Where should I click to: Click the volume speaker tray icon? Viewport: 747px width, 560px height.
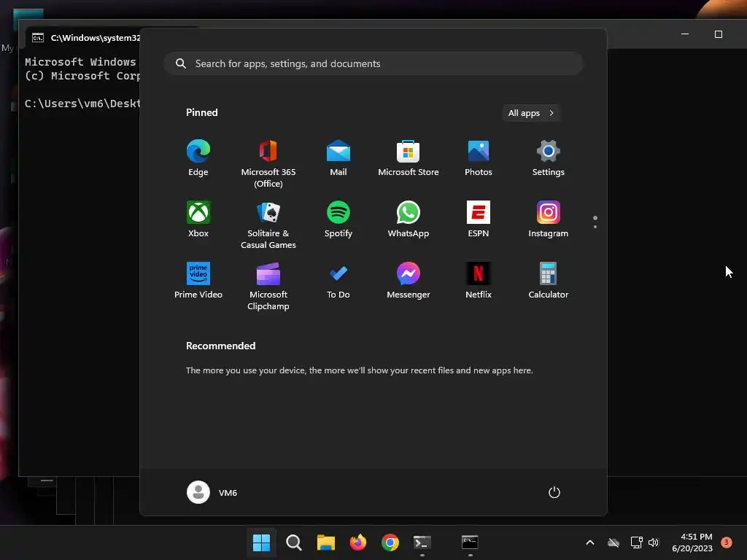654,542
